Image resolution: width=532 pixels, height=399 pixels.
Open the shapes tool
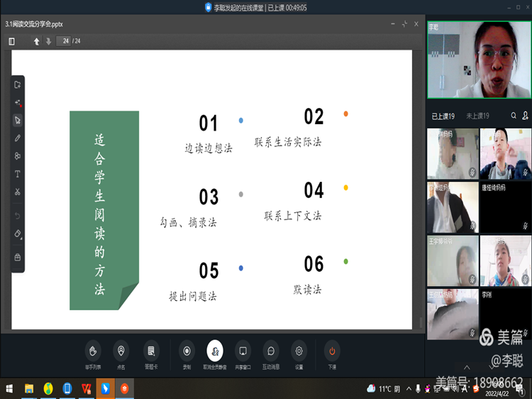(18, 156)
